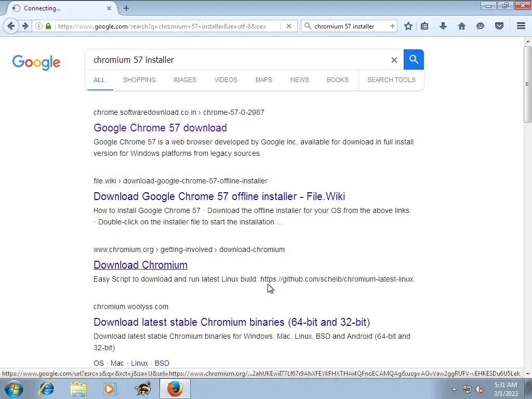Click the chromium.woolyss.com breadcrumb text
This screenshot has height=399, width=532.
[131, 307]
